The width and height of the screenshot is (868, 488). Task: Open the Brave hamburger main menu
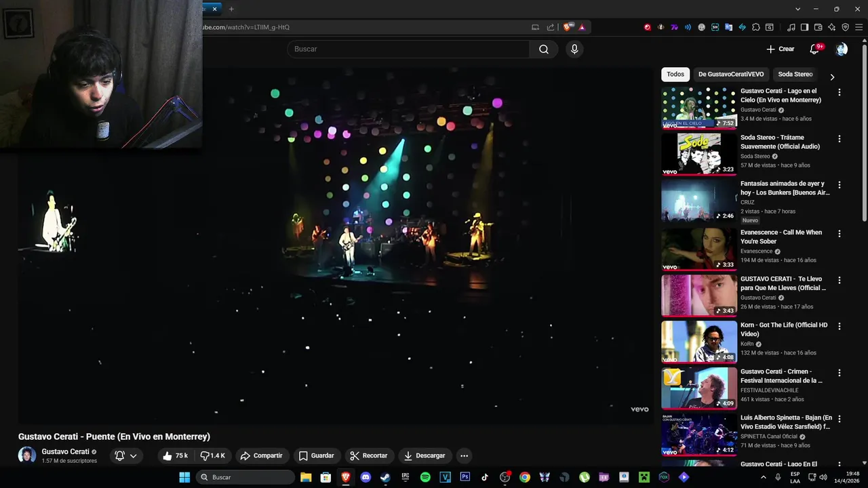859,27
